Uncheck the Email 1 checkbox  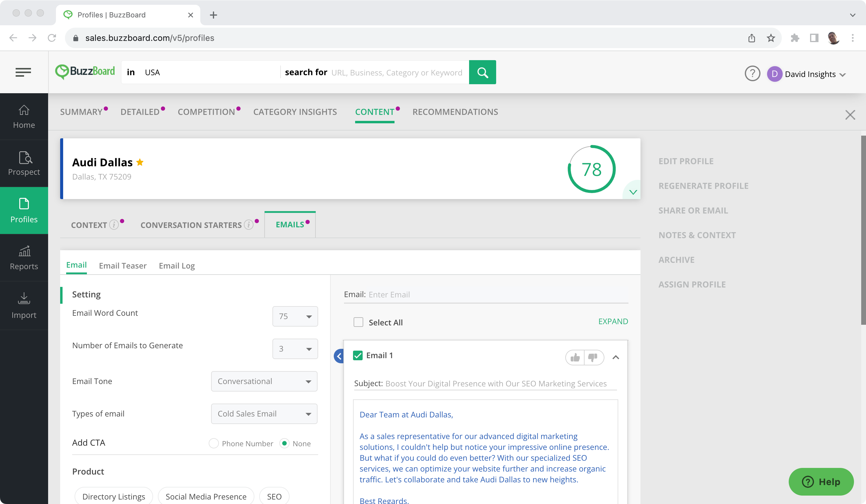pos(358,355)
